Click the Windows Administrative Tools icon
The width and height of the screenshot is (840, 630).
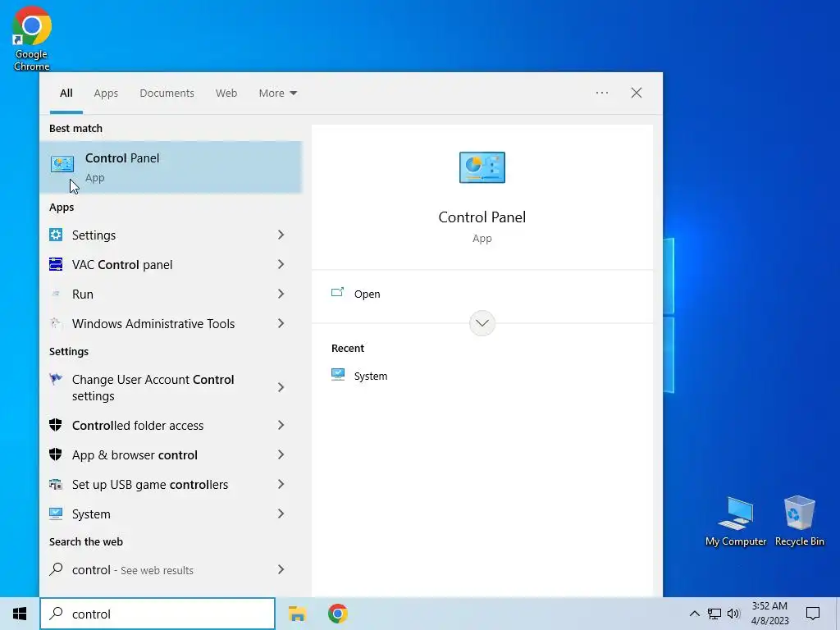pyautogui.click(x=56, y=323)
